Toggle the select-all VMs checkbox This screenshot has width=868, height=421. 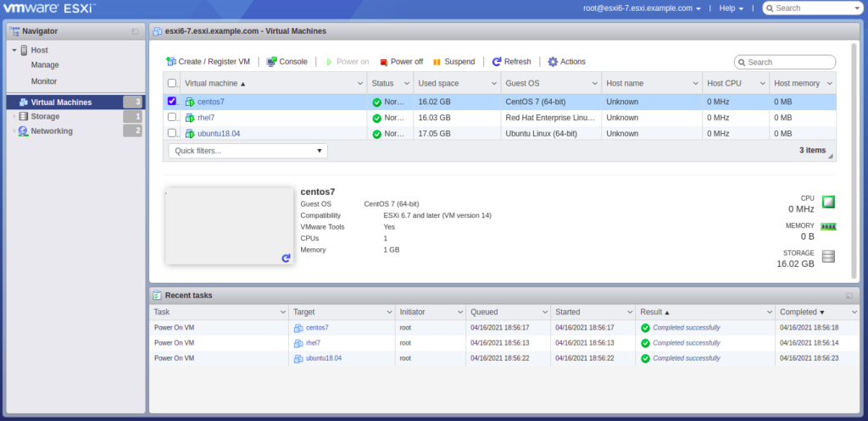click(x=171, y=83)
